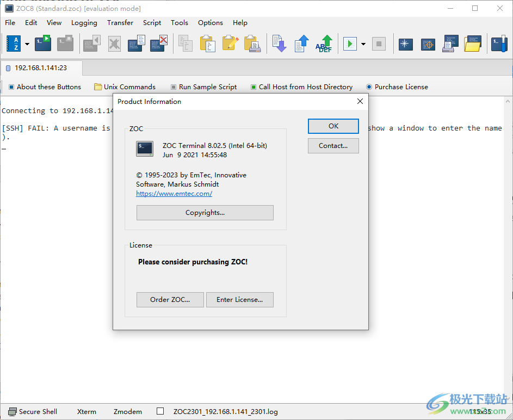
Task: Toggle the logging checkbox in status bar
Action: pos(160,411)
